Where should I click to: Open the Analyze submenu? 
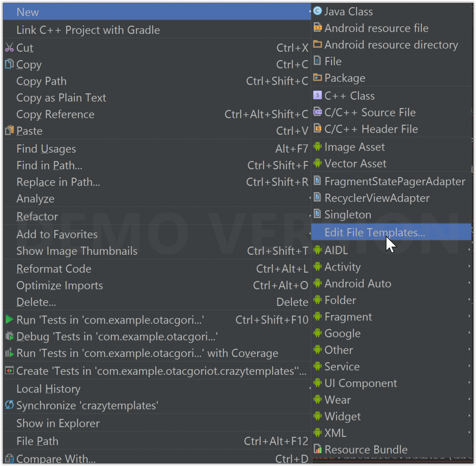(x=157, y=198)
